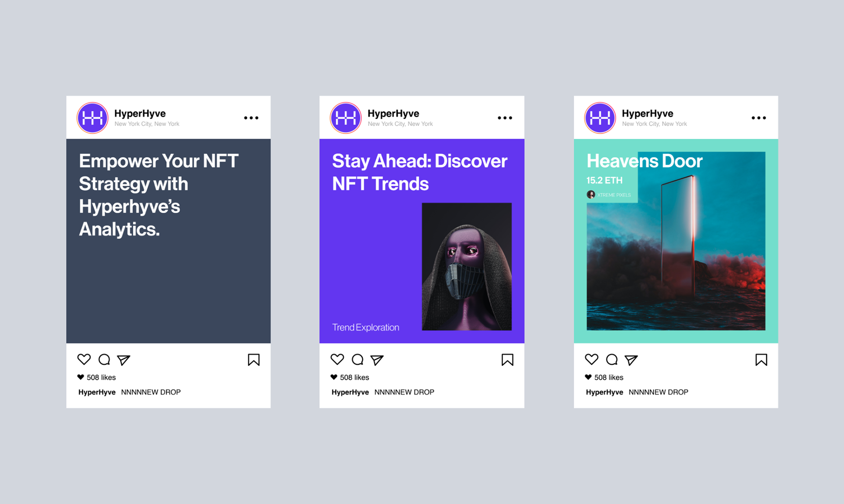
Task: Comment on the Heavens Door post
Action: click(x=611, y=359)
